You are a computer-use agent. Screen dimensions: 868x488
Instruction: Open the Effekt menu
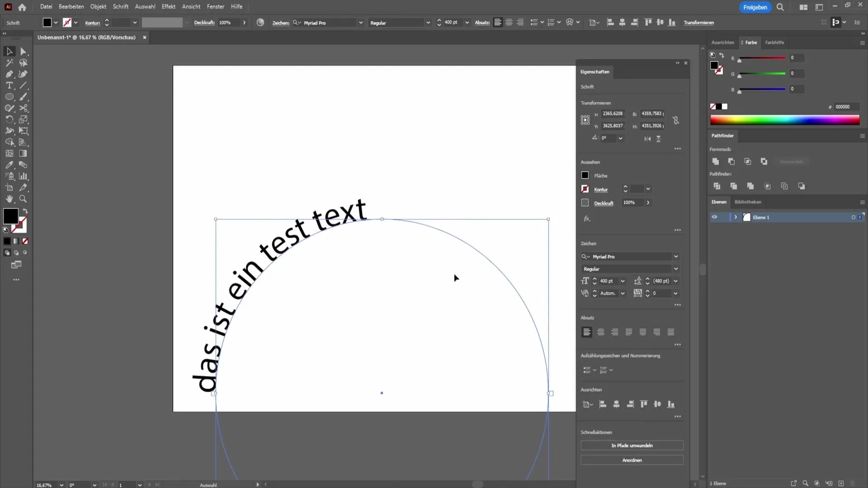pyautogui.click(x=169, y=7)
